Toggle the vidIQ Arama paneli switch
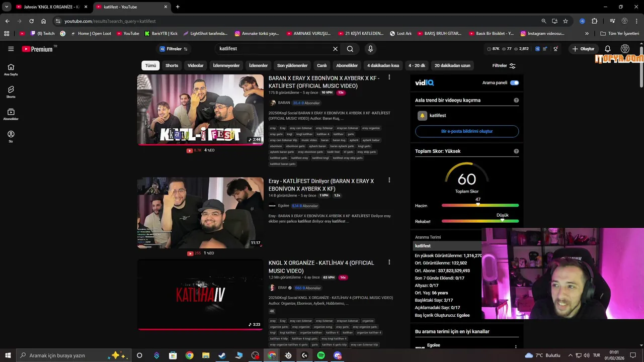644x362 pixels. (x=514, y=82)
